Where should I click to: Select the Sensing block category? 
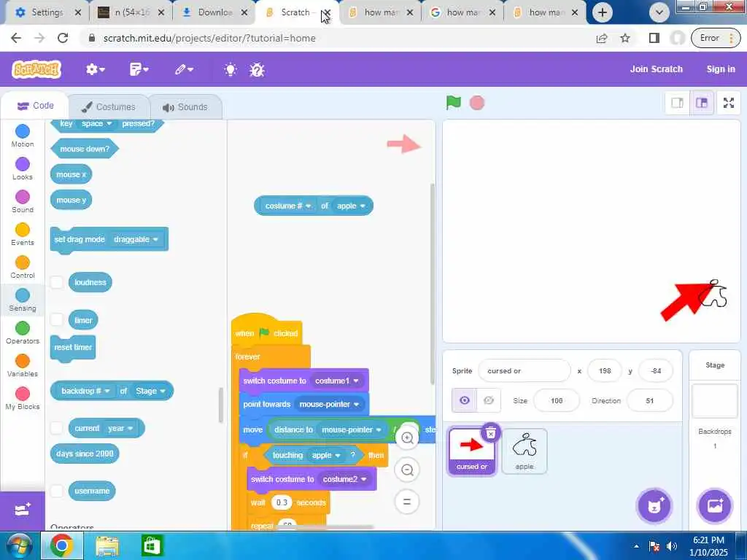coord(23,300)
